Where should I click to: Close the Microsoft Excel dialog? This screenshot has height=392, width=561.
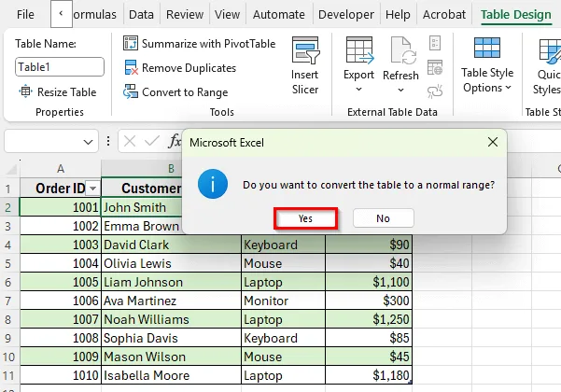click(x=493, y=142)
